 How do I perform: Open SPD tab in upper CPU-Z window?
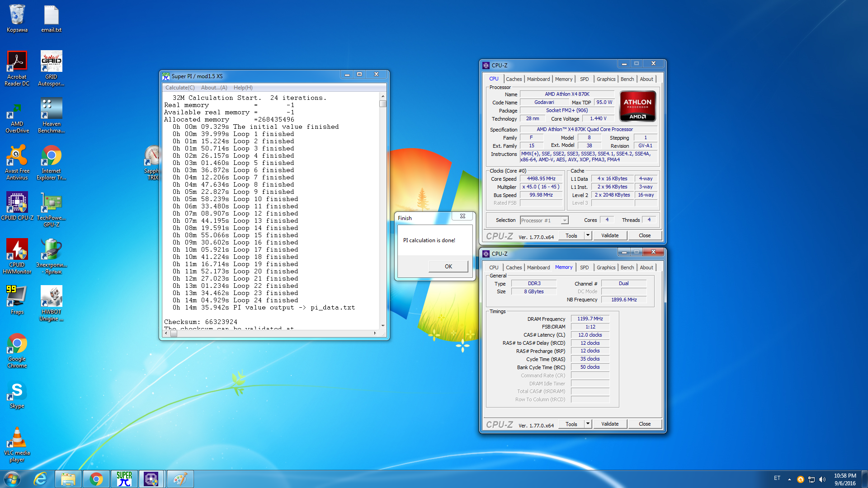click(x=584, y=79)
